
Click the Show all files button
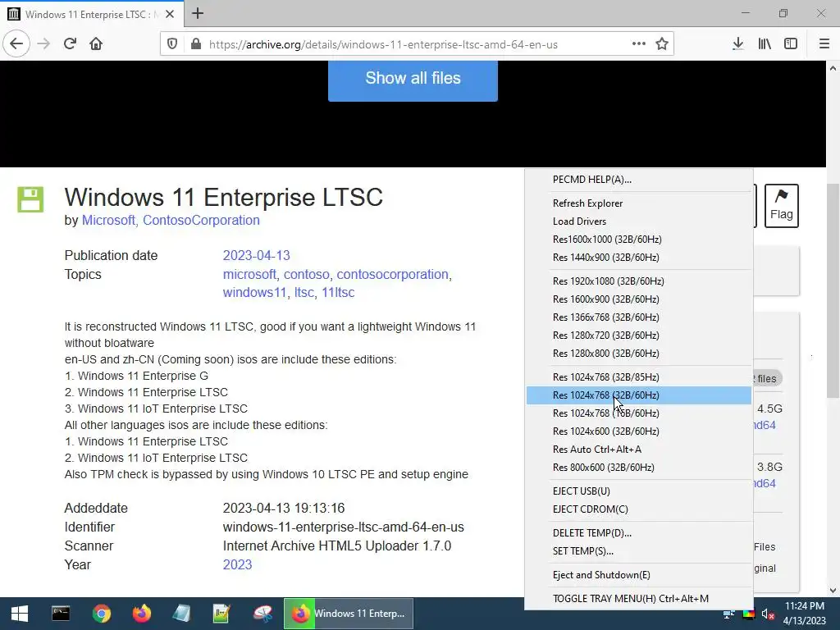413,80
